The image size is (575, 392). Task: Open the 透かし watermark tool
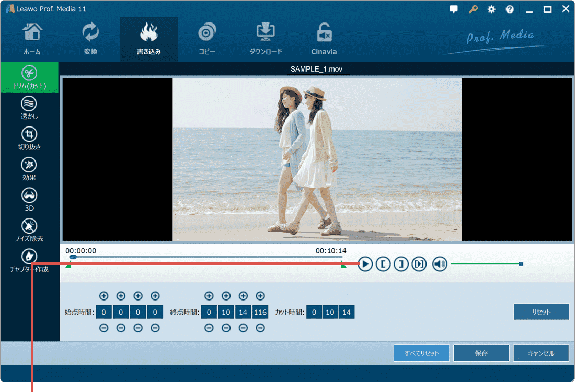pos(29,108)
